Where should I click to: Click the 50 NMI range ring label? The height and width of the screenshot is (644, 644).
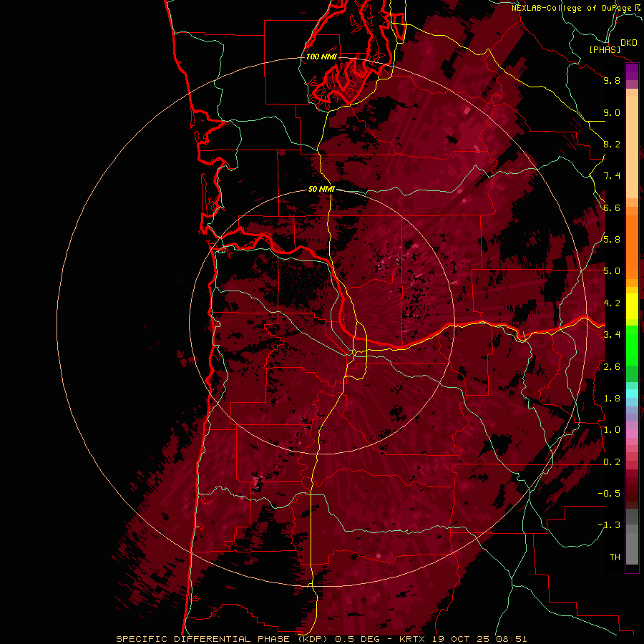click(x=321, y=189)
